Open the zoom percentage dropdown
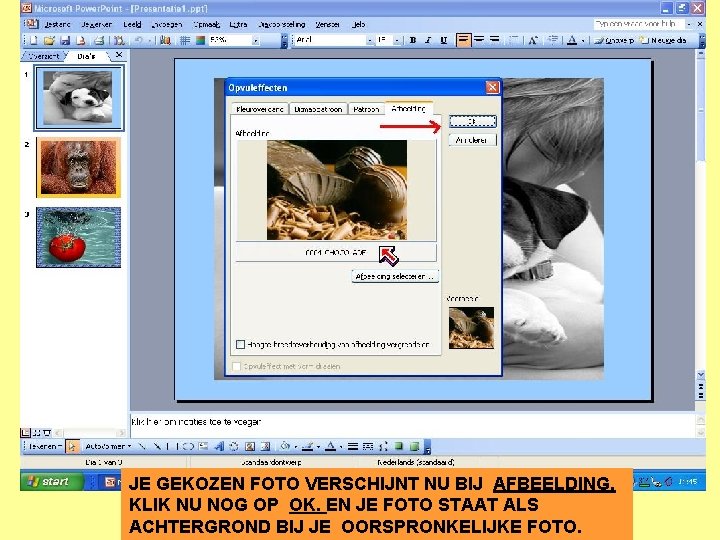This screenshot has height=540, width=720. click(x=255, y=40)
